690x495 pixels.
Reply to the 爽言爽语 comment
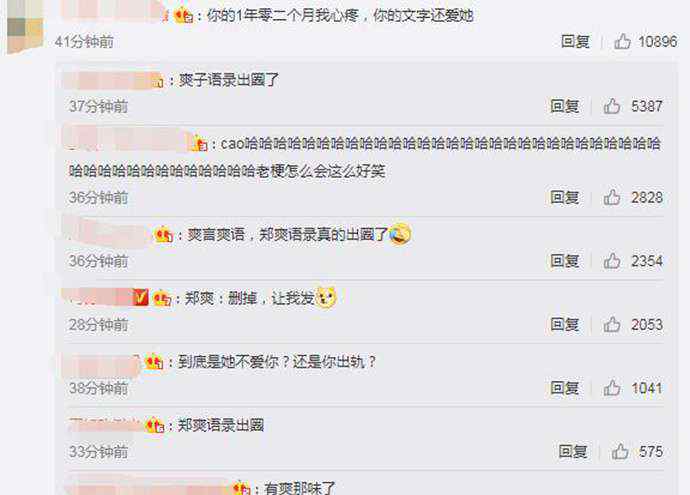(565, 261)
